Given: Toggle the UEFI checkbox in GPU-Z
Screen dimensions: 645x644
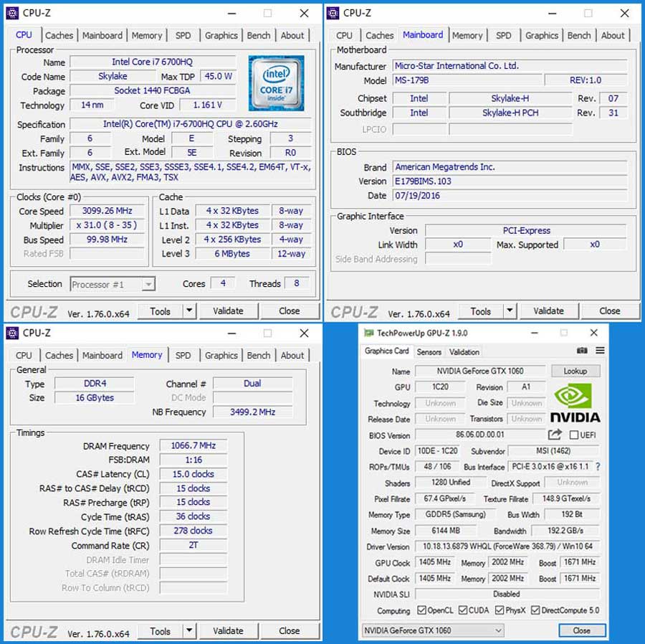Looking at the screenshot, I should [x=574, y=435].
